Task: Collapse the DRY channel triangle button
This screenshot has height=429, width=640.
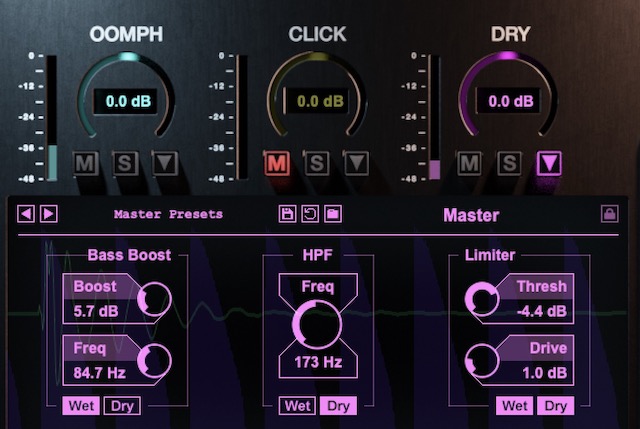Action: pos(549,163)
